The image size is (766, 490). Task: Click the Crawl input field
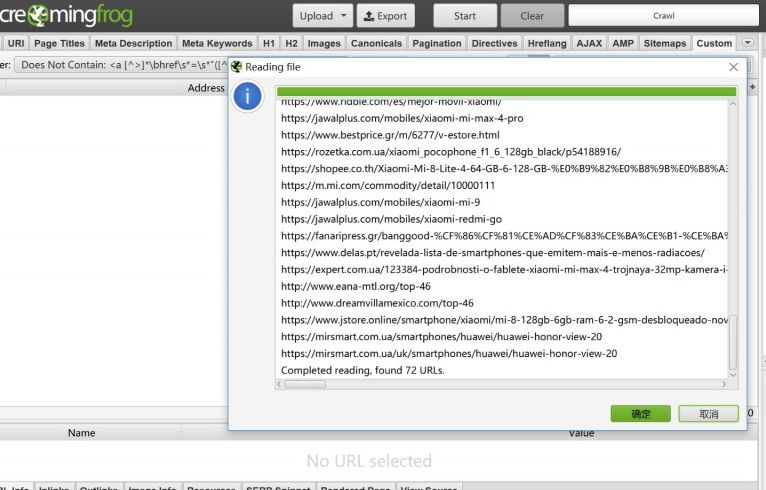[x=664, y=16]
